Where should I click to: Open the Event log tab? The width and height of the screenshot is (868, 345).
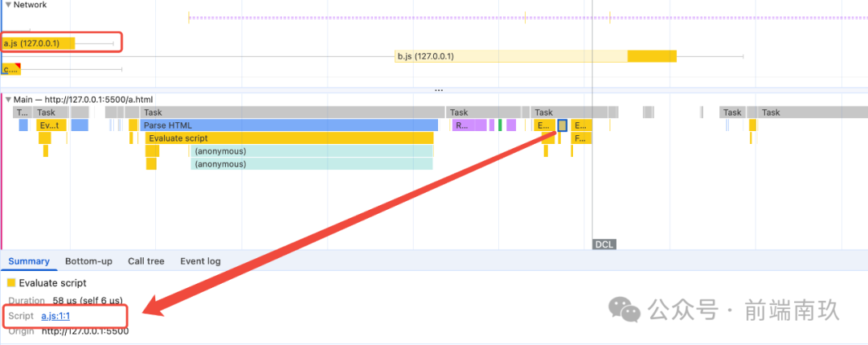tap(200, 261)
